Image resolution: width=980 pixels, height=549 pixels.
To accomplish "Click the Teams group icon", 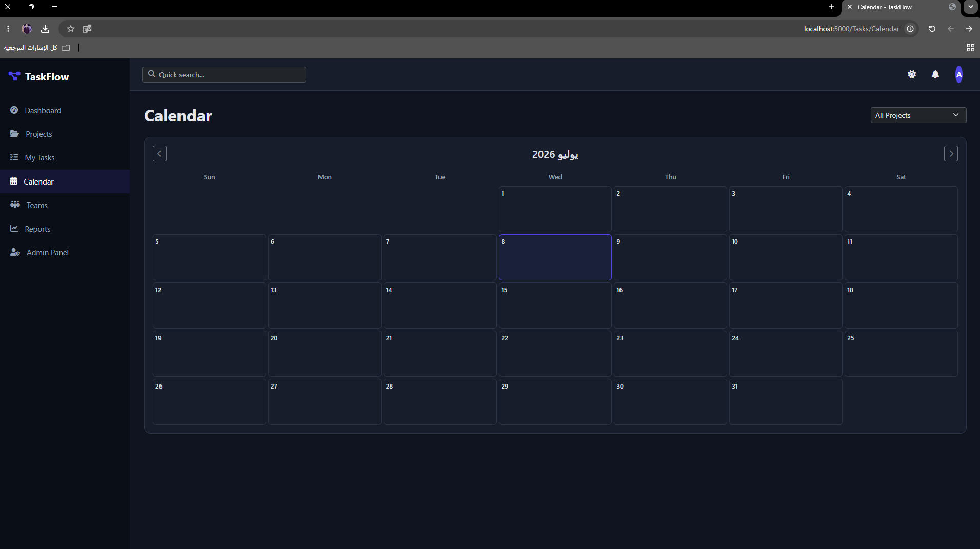I will [x=15, y=205].
